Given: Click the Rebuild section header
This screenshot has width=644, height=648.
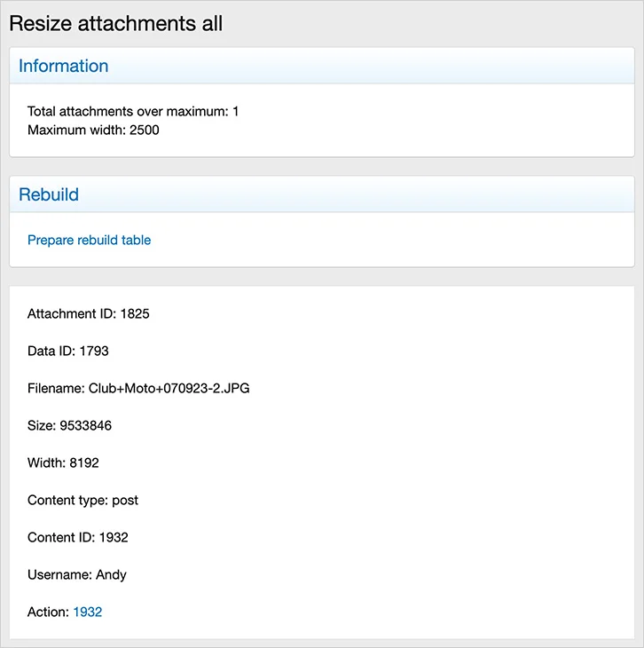Looking at the screenshot, I should [x=49, y=194].
